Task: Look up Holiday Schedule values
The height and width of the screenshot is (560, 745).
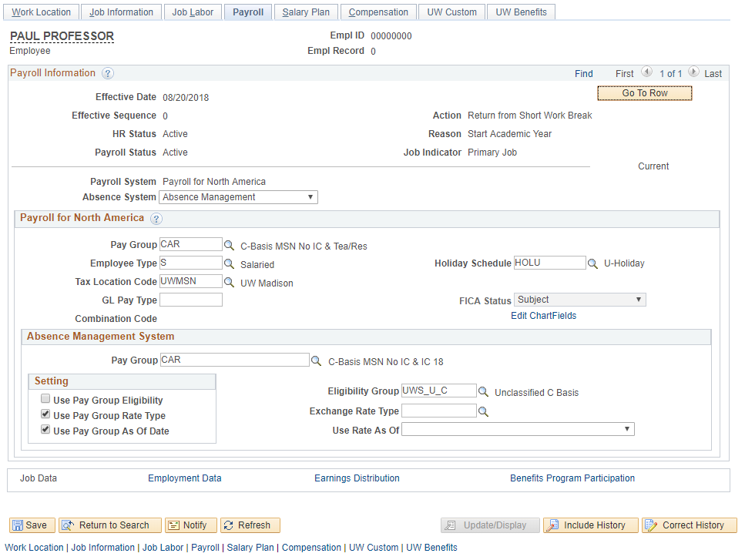Action: coord(592,263)
